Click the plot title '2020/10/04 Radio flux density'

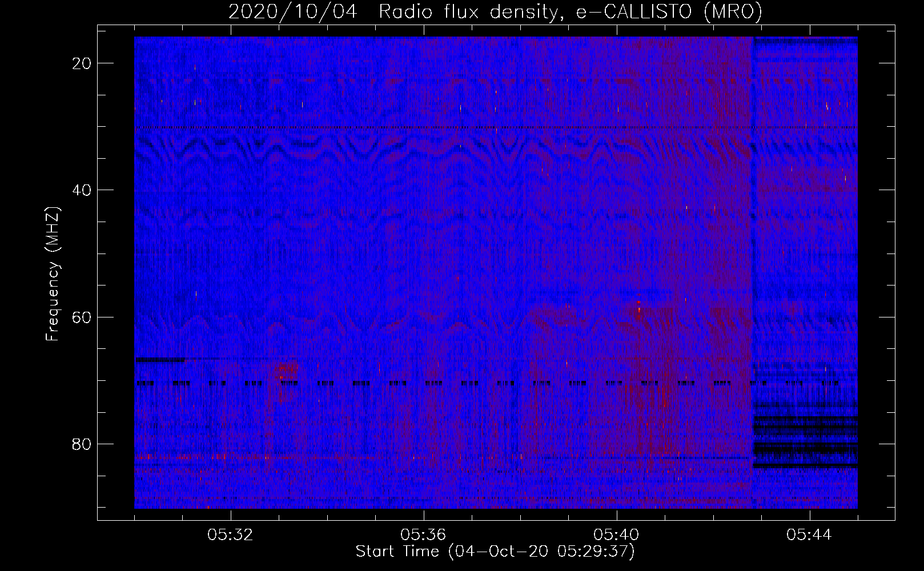point(495,12)
